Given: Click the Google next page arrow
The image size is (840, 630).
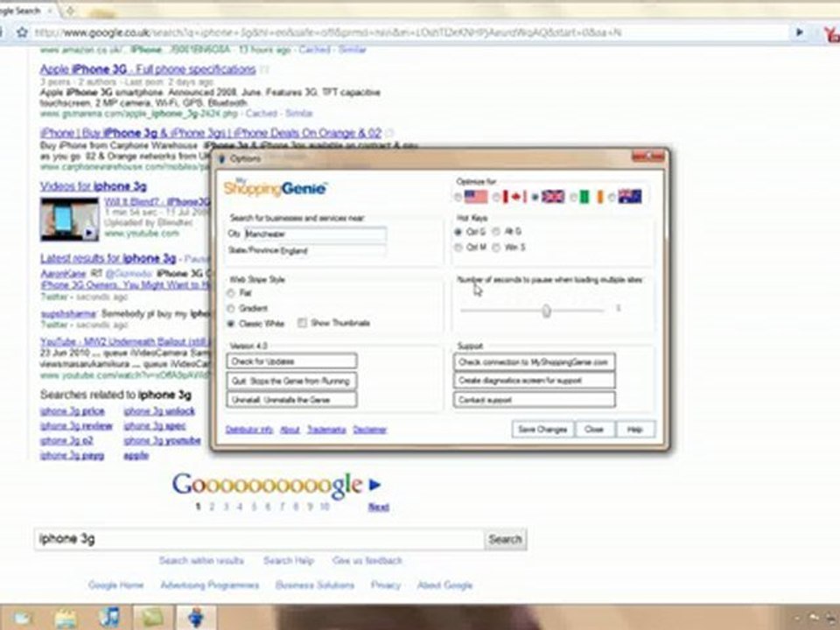Looking at the screenshot, I should tap(375, 485).
